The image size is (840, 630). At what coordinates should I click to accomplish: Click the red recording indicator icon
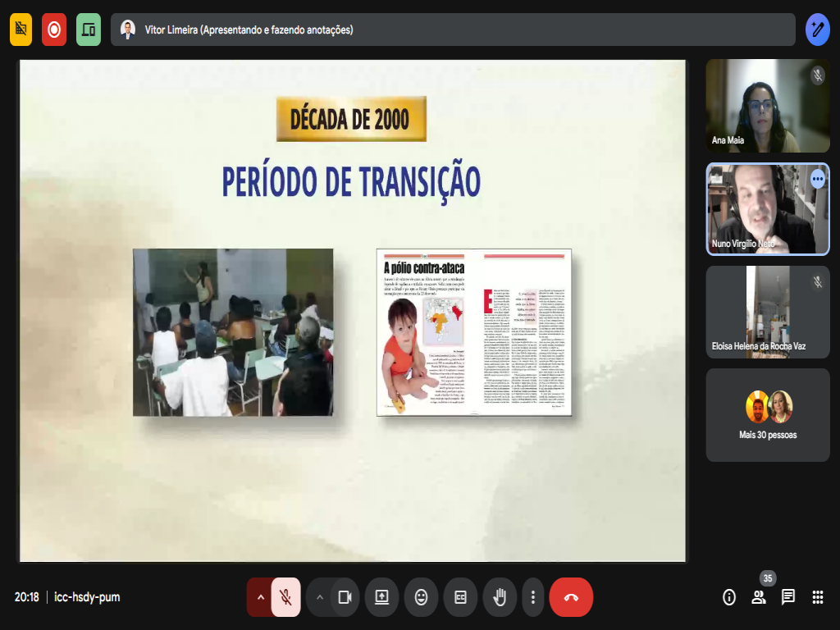pos(54,30)
